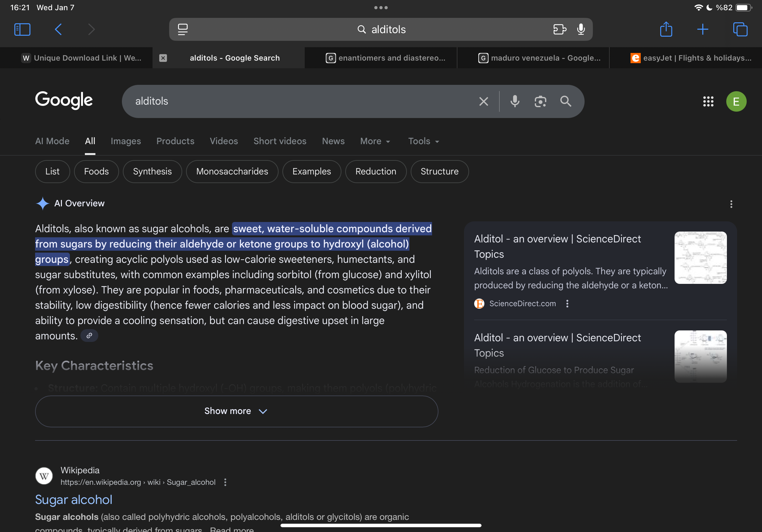Close the alditols Google Search tab
The height and width of the screenshot is (532, 762).
[x=163, y=58]
